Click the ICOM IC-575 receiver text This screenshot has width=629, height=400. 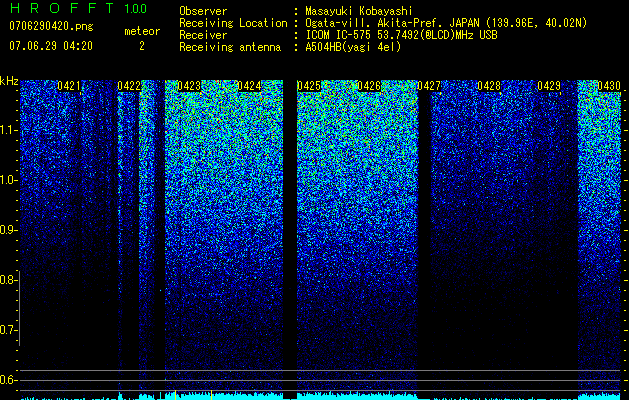[401, 35]
